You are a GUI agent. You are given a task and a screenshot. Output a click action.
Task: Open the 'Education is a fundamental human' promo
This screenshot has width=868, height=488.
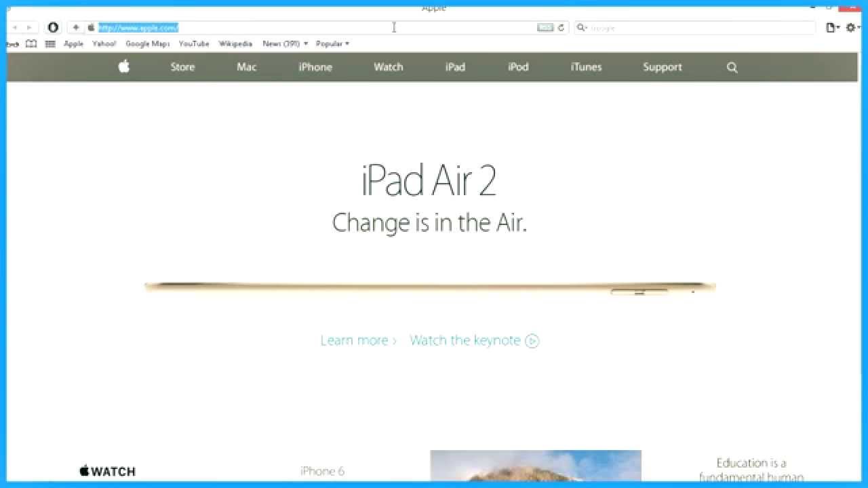751,470
